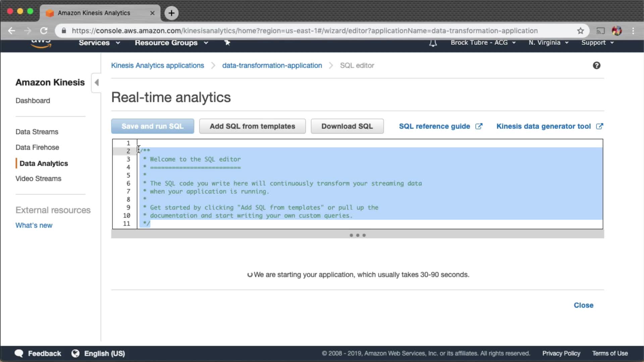Reload the page with the refresh icon
This screenshot has height=362, width=644.
click(44, 31)
